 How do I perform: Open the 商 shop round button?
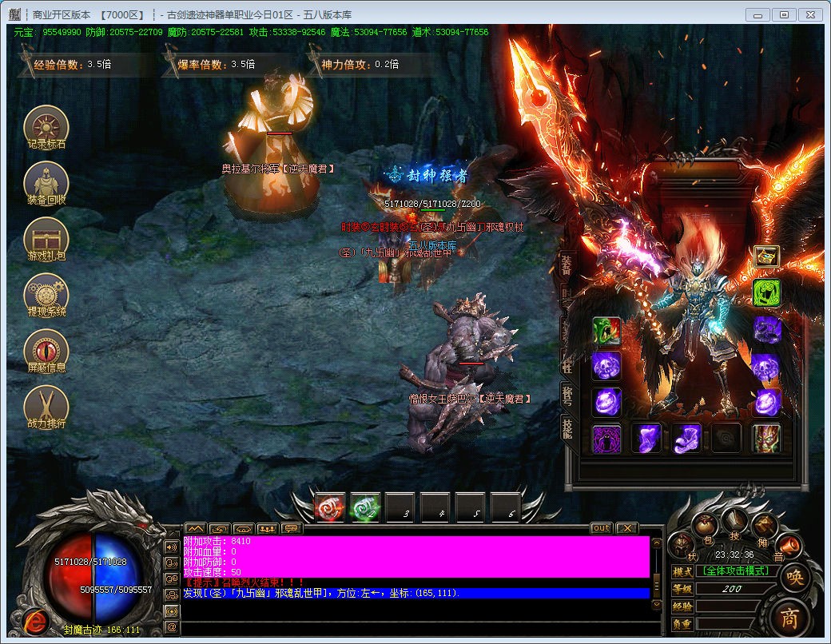pyautogui.click(x=789, y=618)
